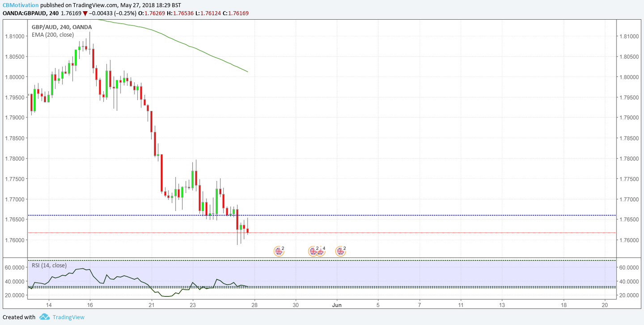Click date 14 on the time axis
The width and height of the screenshot is (644, 325).
click(x=48, y=305)
